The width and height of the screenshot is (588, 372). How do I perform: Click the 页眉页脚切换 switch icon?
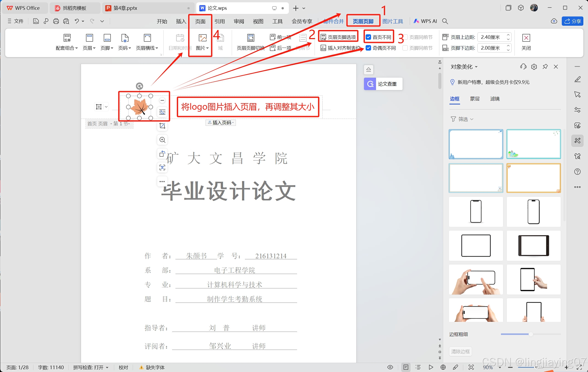(251, 38)
